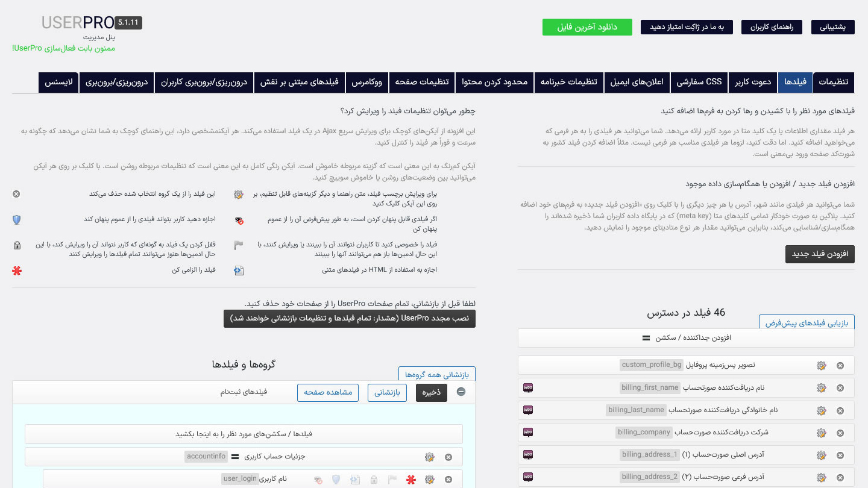Edit settings of billing_address_1 field

(x=821, y=455)
